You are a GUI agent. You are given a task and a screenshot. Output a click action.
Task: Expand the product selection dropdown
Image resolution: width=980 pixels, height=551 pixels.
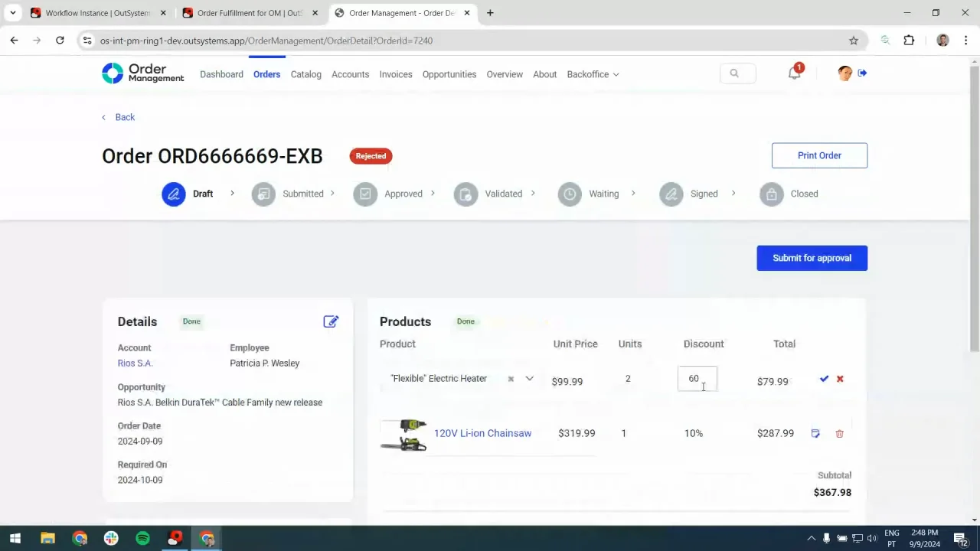click(x=529, y=379)
